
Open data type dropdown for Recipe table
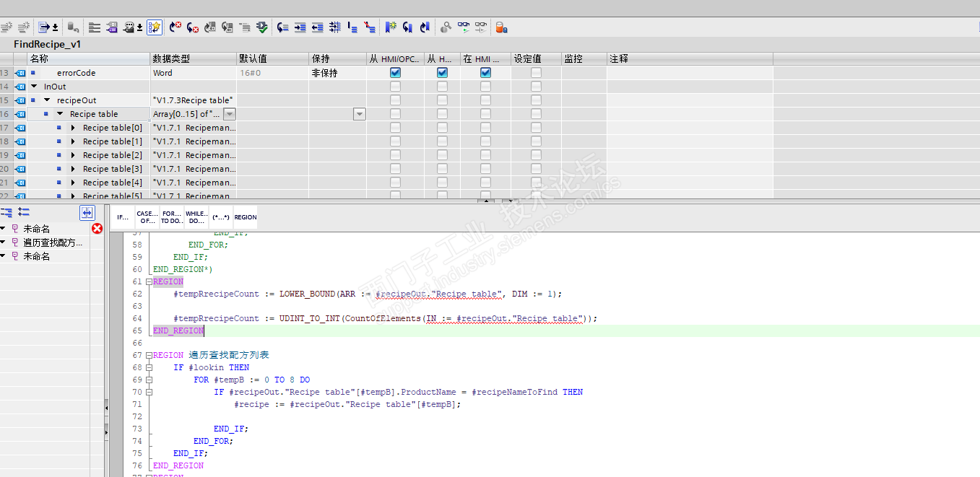click(229, 114)
